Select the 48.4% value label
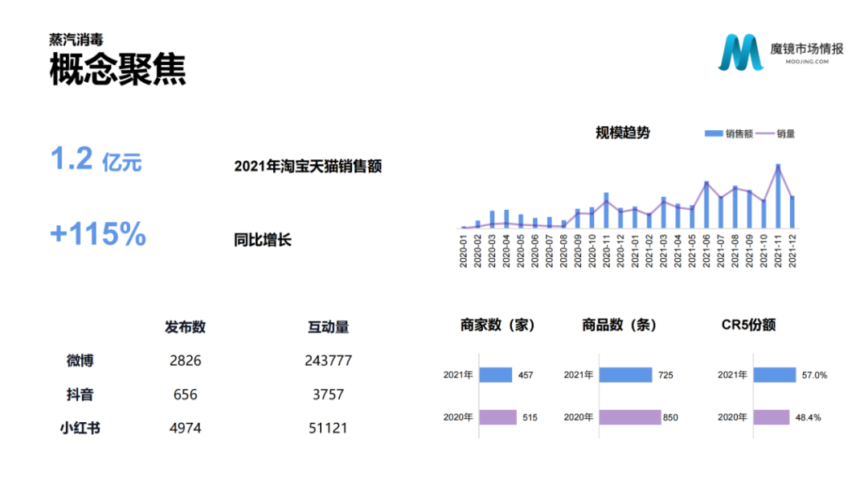868x488 pixels. point(809,417)
